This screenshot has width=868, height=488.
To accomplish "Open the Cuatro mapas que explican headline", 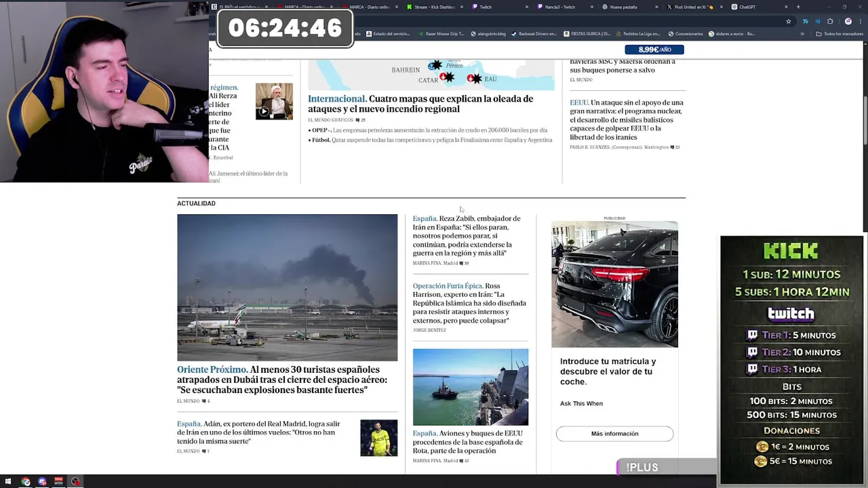I will 420,104.
